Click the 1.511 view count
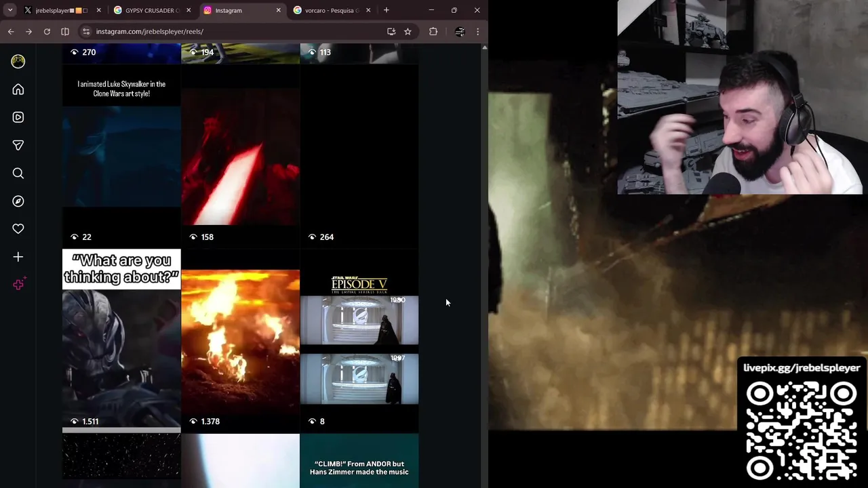 [x=90, y=422]
